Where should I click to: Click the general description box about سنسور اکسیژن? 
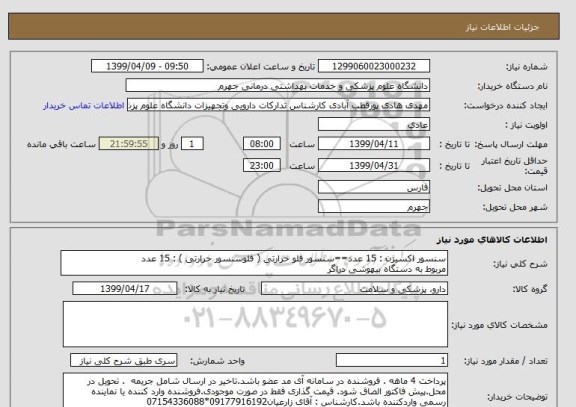point(254,263)
